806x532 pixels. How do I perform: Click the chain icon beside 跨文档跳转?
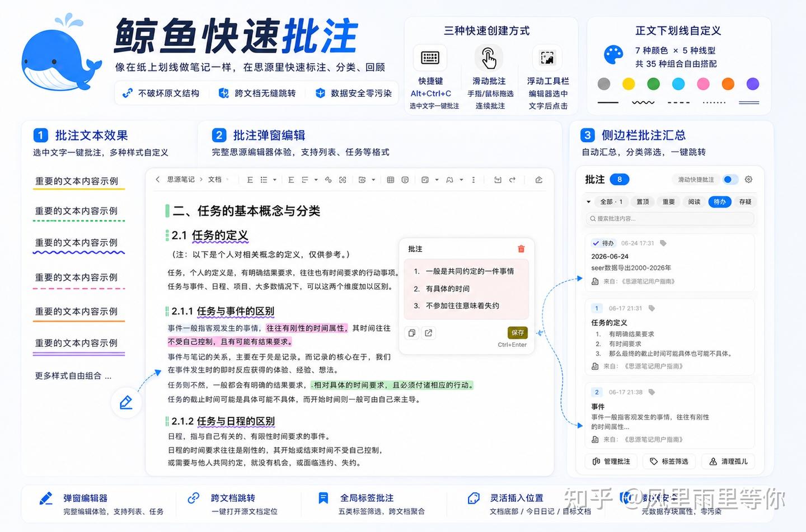194,498
